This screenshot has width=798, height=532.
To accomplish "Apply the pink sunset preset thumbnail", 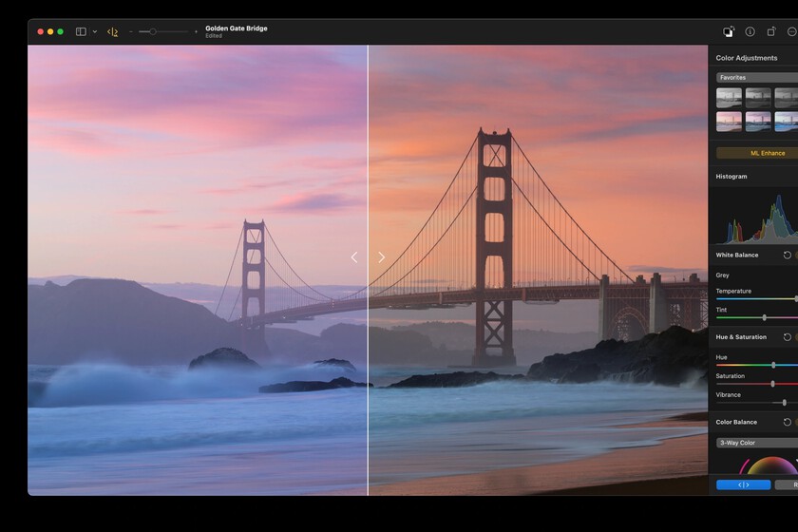I will 729,121.
